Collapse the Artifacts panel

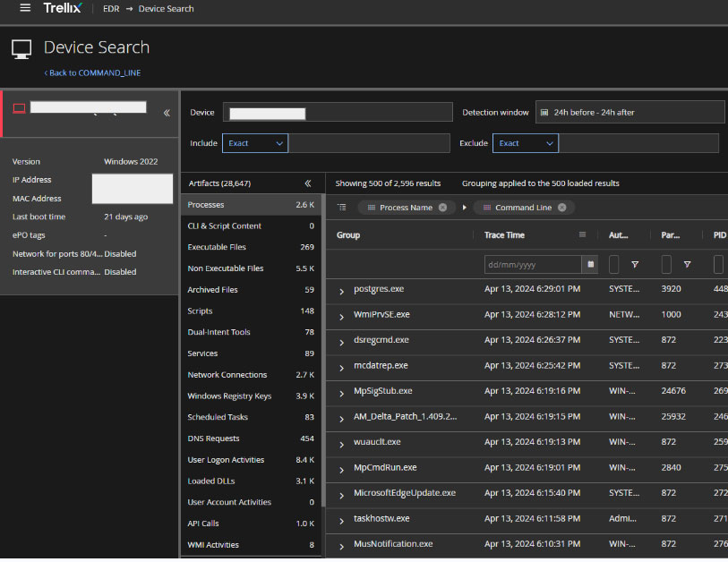pyautogui.click(x=308, y=183)
